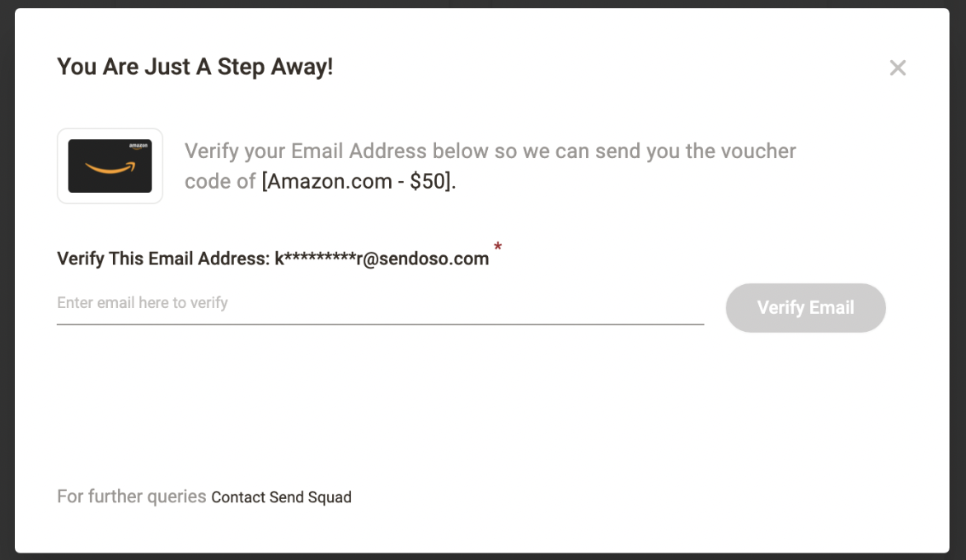
Task: Click the dark backdrop left of the dialog
Action: [7, 280]
